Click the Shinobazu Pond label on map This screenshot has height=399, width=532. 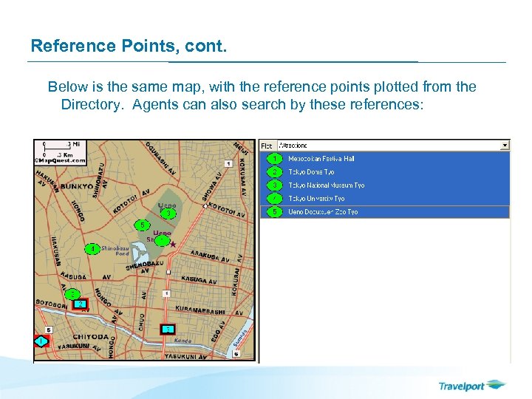pyautogui.click(x=115, y=250)
